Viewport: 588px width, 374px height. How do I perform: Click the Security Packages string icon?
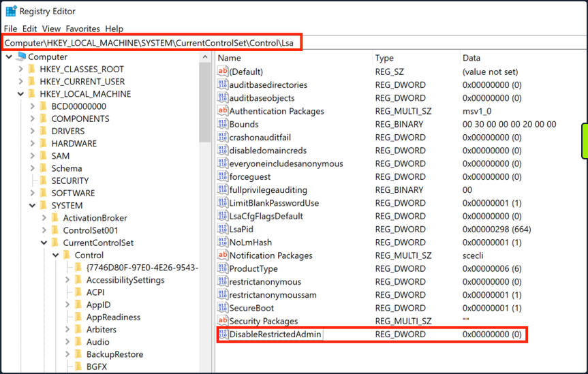[223, 321]
